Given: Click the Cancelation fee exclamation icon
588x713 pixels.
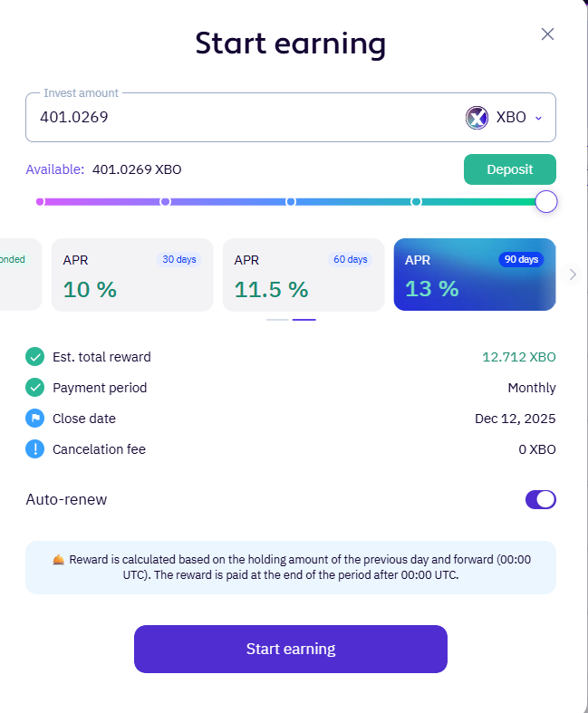Looking at the screenshot, I should pos(35,449).
